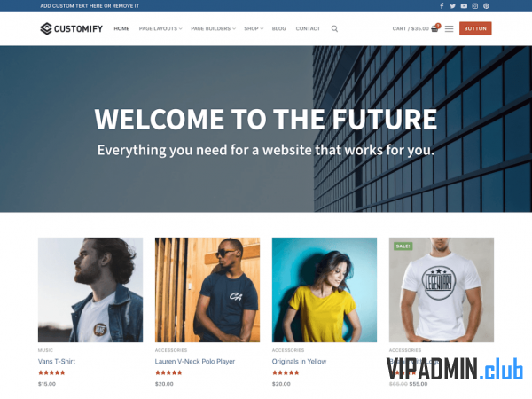Open the Contact menu item
Image resolution: width=532 pixels, height=399 pixels.
pos(308,29)
